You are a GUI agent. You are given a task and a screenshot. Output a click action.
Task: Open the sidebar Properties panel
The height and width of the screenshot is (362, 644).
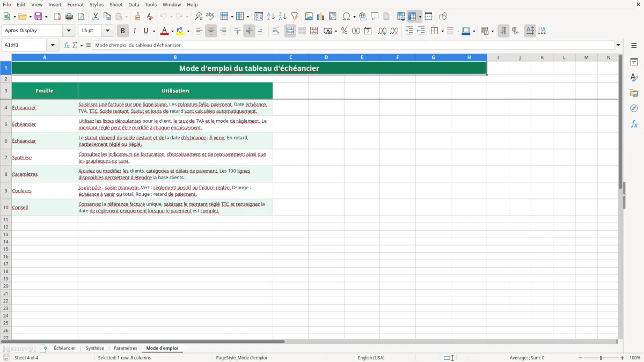[634, 62]
